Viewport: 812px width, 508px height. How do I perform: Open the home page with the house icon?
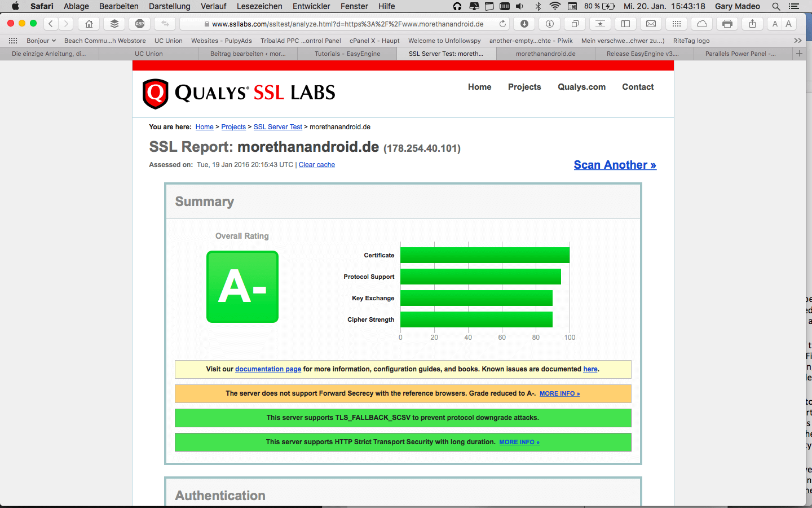[x=89, y=24]
